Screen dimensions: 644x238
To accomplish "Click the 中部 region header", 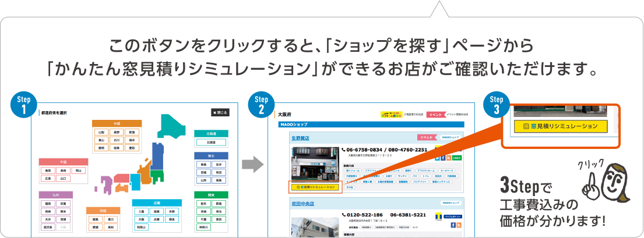I will [117, 123].
